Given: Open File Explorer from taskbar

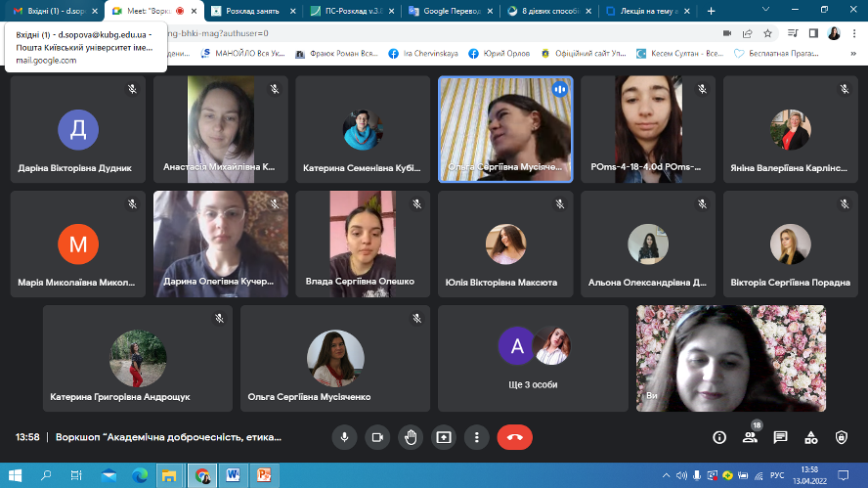Looking at the screenshot, I should (169, 475).
